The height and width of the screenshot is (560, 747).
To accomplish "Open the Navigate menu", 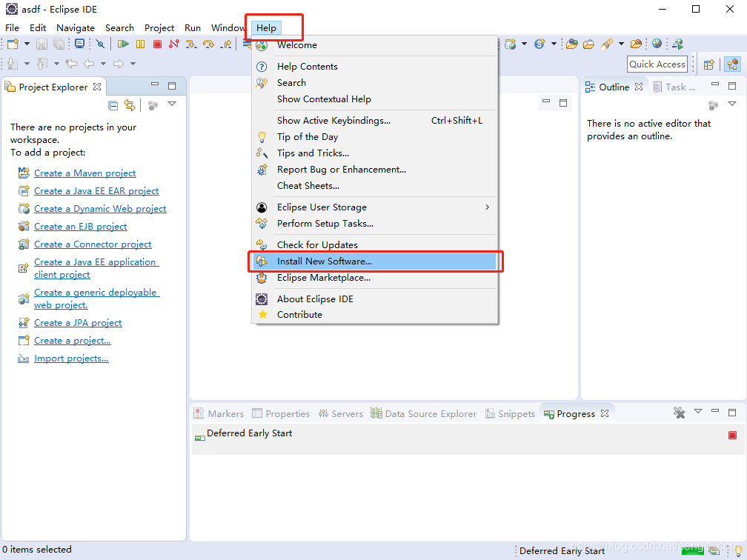I will coord(76,28).
